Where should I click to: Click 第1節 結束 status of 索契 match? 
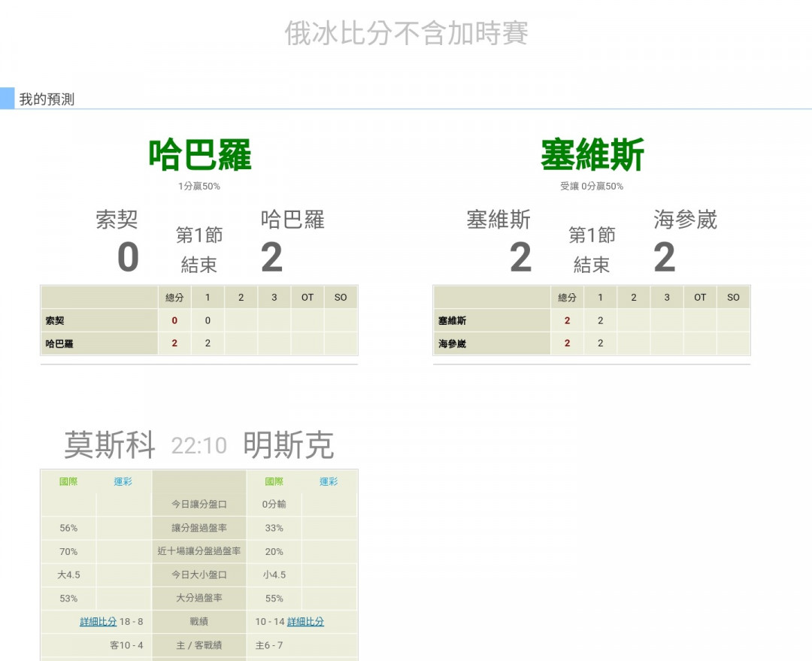199,250
